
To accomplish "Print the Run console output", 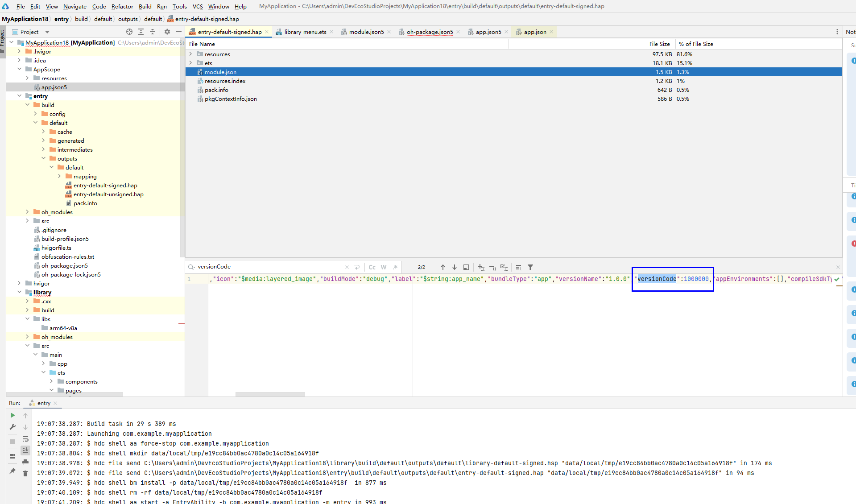I will pyautogui.click(x=25, y=462).
